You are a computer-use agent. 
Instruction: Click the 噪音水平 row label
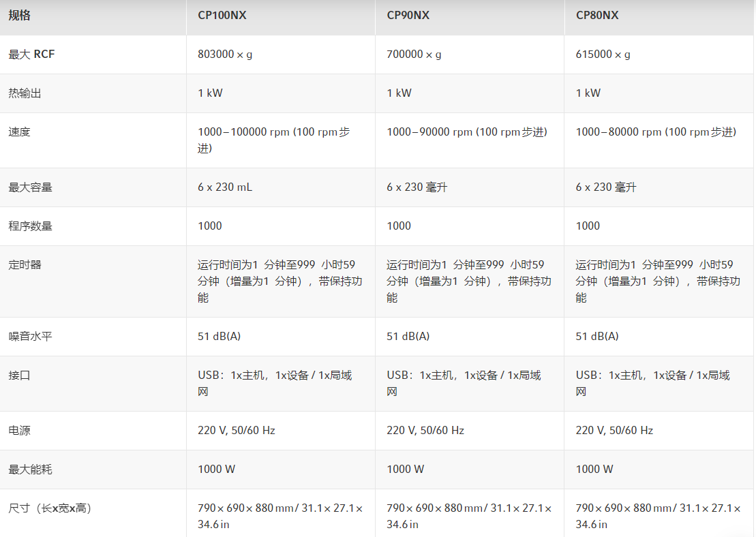pos(30,337)
